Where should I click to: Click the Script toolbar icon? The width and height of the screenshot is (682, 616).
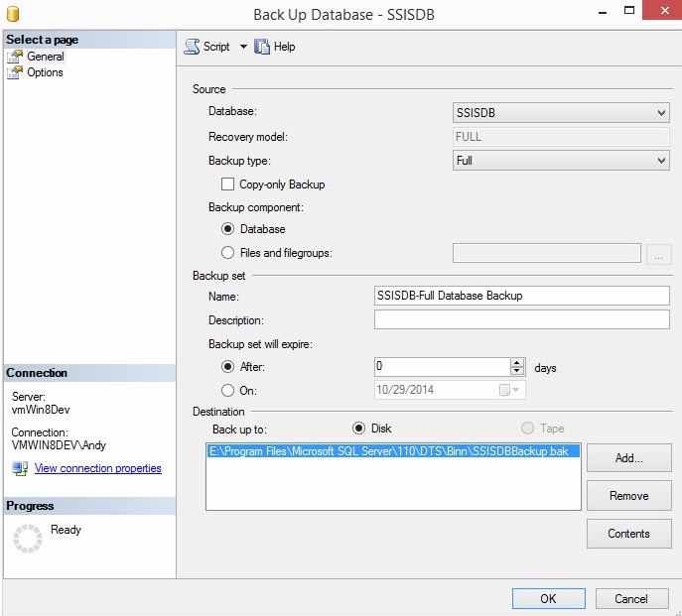coord(192,47)
